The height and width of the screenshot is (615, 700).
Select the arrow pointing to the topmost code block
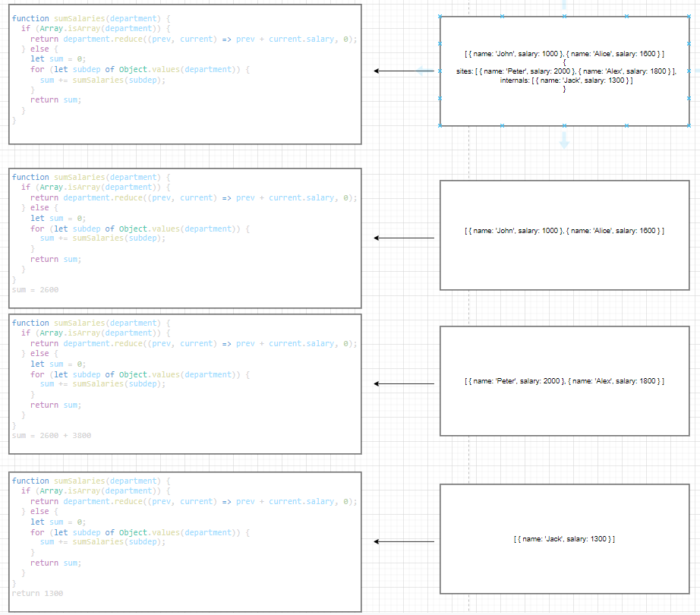click(x=404, y=71)
